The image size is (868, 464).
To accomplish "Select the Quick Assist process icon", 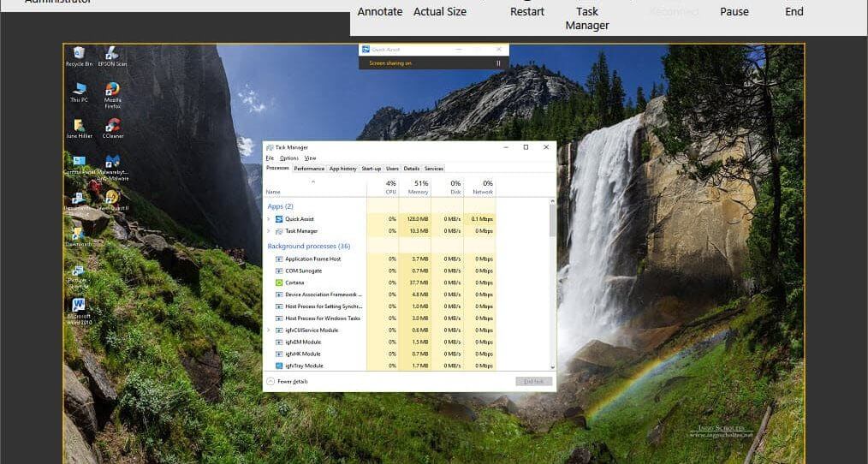I will 279,219.
